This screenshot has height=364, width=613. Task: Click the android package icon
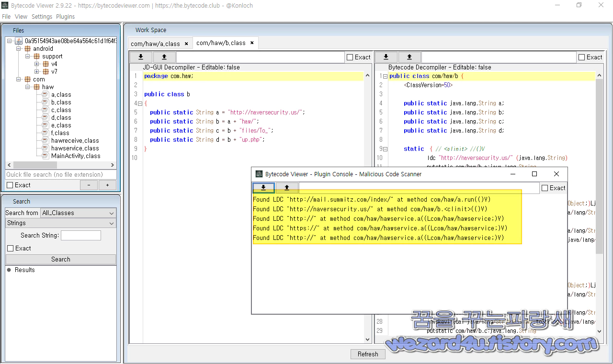click(x=28, y=49)
